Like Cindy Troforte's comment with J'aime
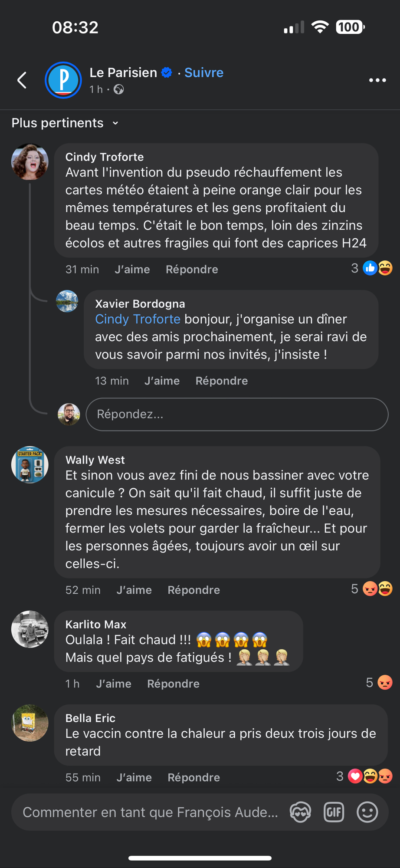 coord(132,270)
